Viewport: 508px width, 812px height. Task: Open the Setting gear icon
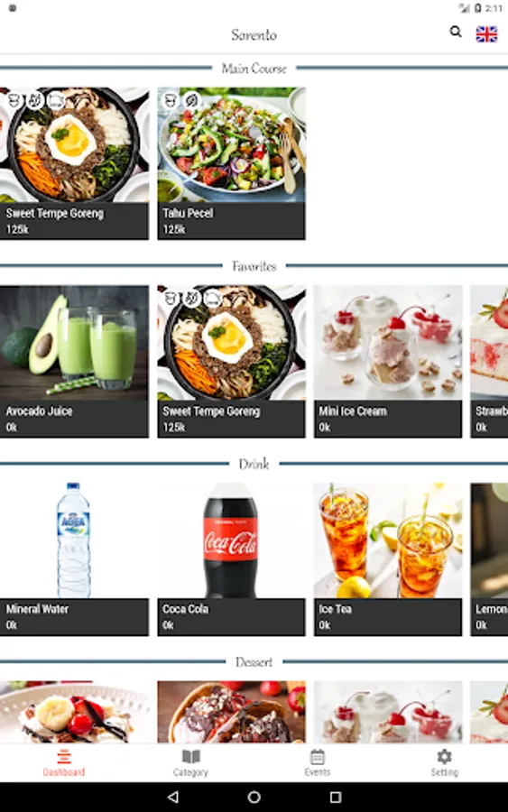click(444, 757)
